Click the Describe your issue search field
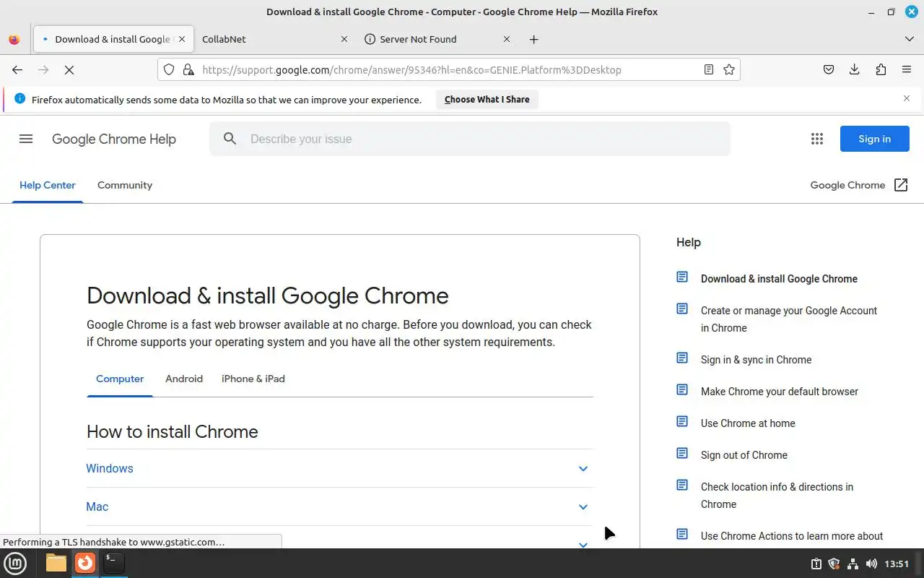This screenshot has height=578, width=924. click(470, 139)
